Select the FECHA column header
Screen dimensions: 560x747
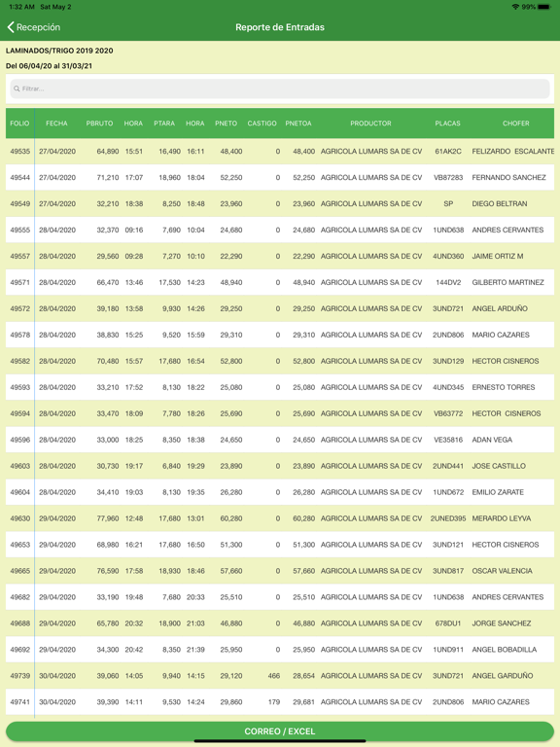(x=56, y=123)
